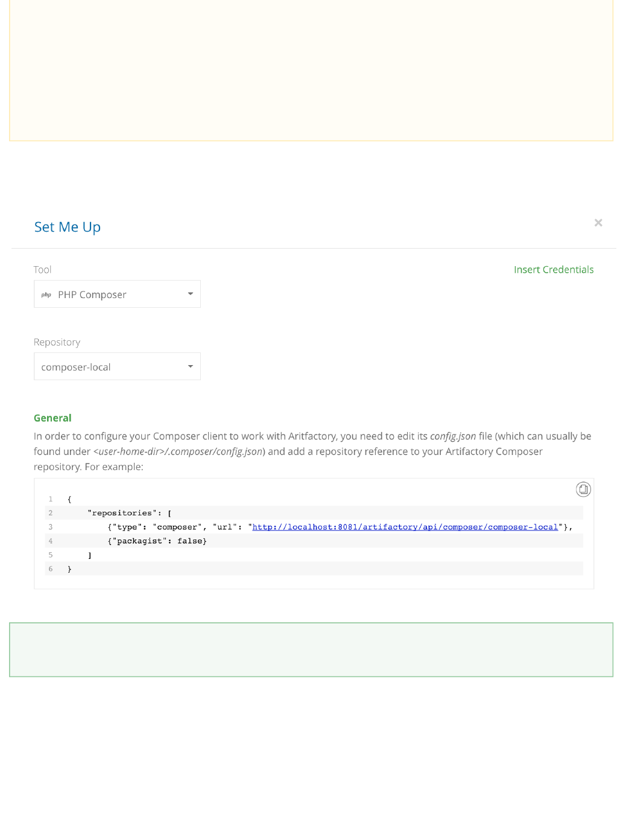Click the Tool field label

point(42,270)
